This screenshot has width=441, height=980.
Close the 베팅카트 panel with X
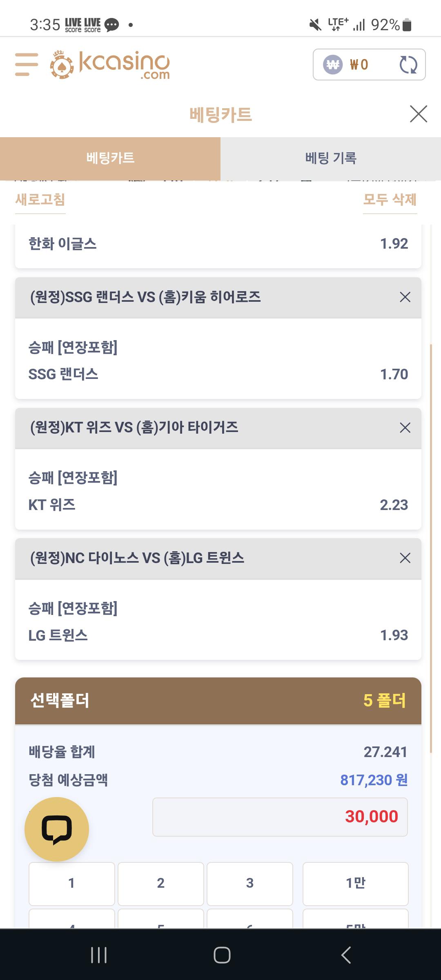coord(419,114)
